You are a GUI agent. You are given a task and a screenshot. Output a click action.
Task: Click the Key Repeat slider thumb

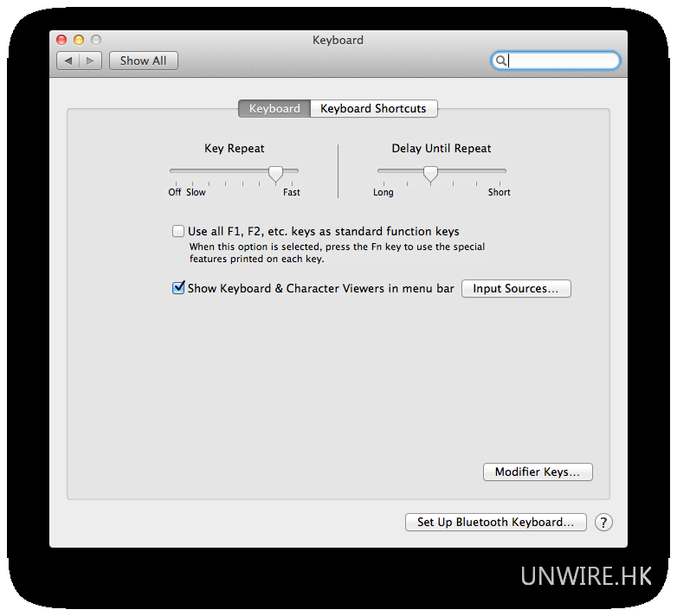click(275, 173)
